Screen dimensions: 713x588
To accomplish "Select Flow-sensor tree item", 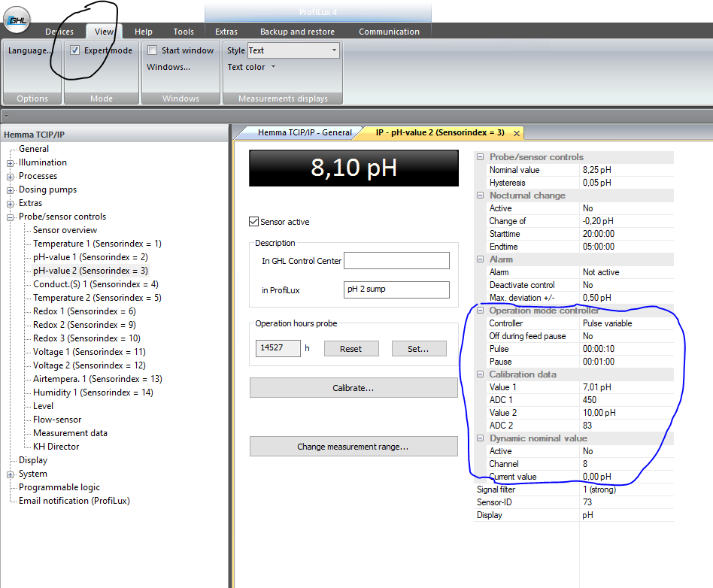I will coord(57,420).
